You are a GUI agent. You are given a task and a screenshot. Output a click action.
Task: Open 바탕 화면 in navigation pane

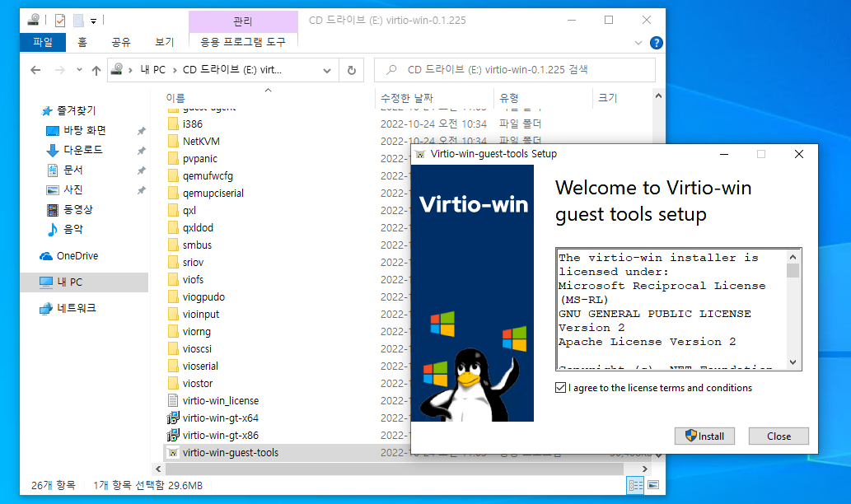84,130
